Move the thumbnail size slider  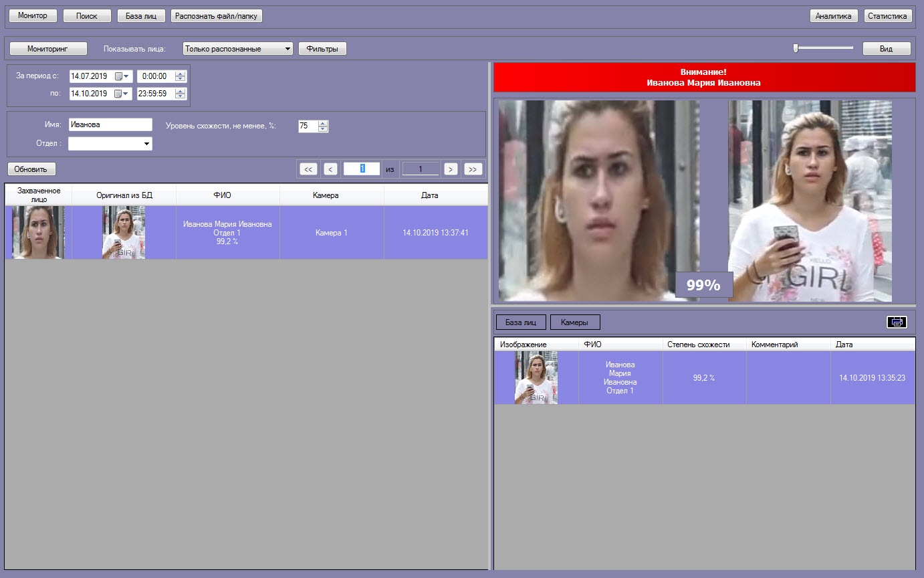click(x=796, y=47)
